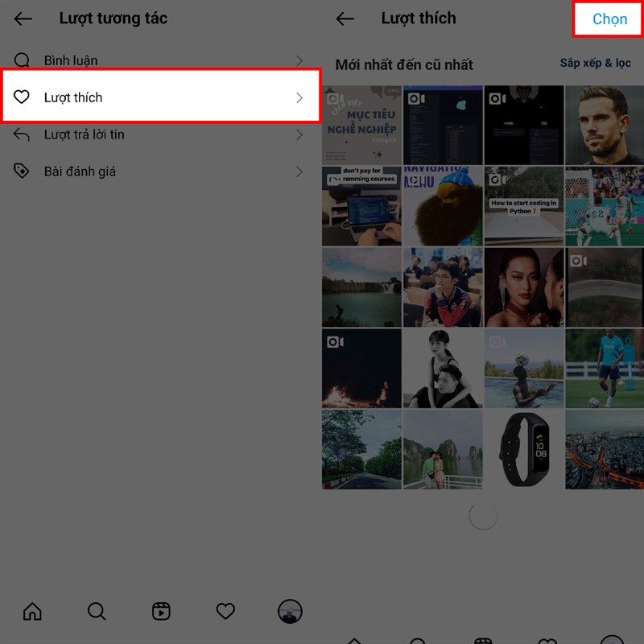This screenshot has height=644, width=644.
Task: Tap the back arrow on Lượt thích screen
Action: click(x=345, y=19)
